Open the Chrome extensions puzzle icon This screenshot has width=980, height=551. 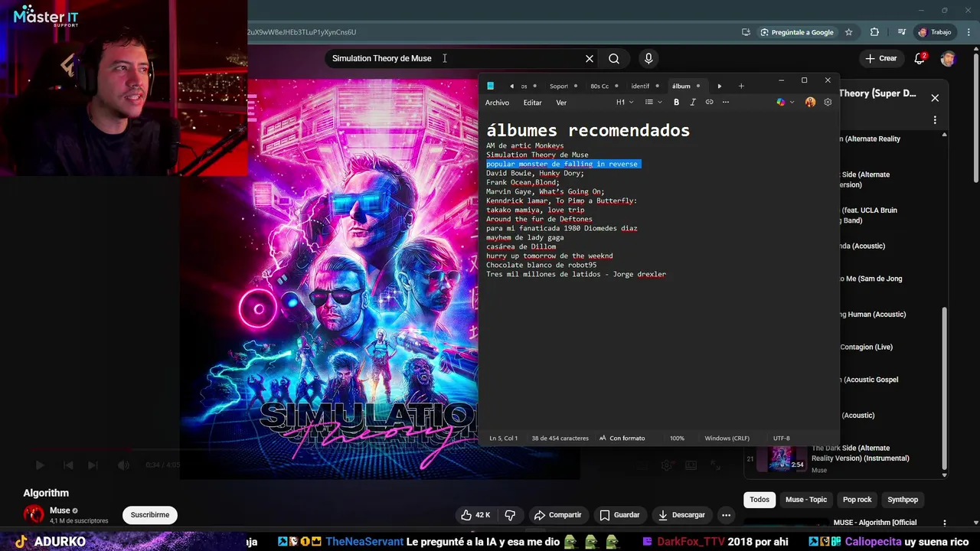click(874, 32)
